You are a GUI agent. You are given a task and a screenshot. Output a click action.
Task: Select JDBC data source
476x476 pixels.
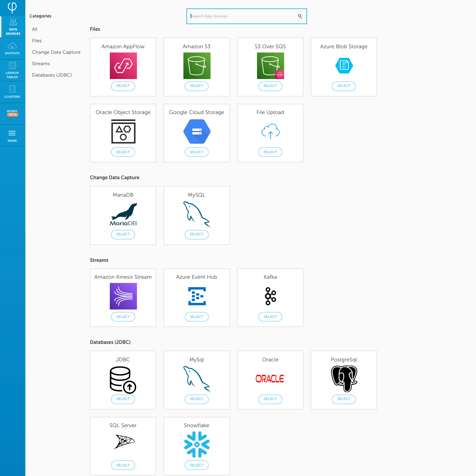[123, 399]
